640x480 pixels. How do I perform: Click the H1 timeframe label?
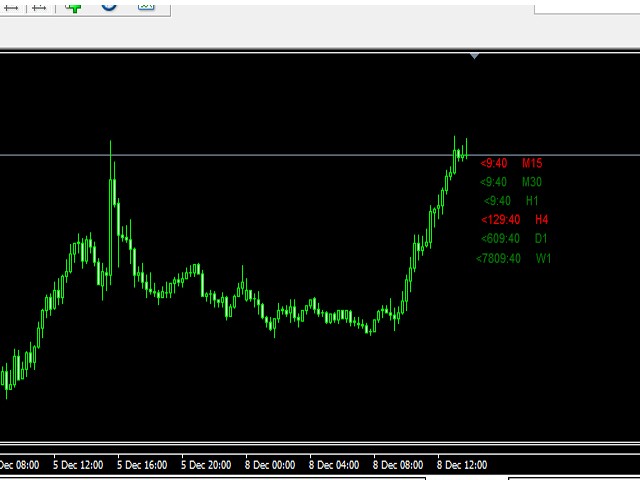click(x=532, y=201)
